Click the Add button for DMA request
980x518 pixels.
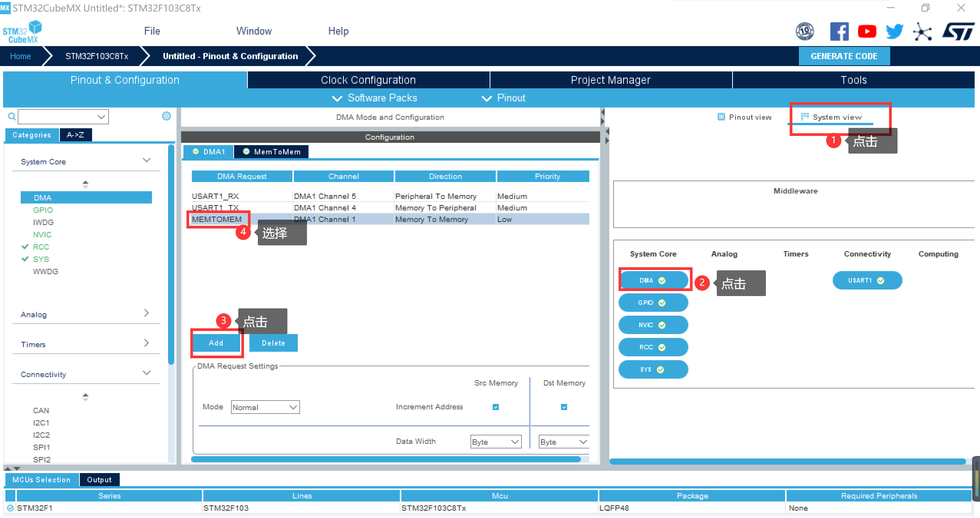tap(216, 342)
